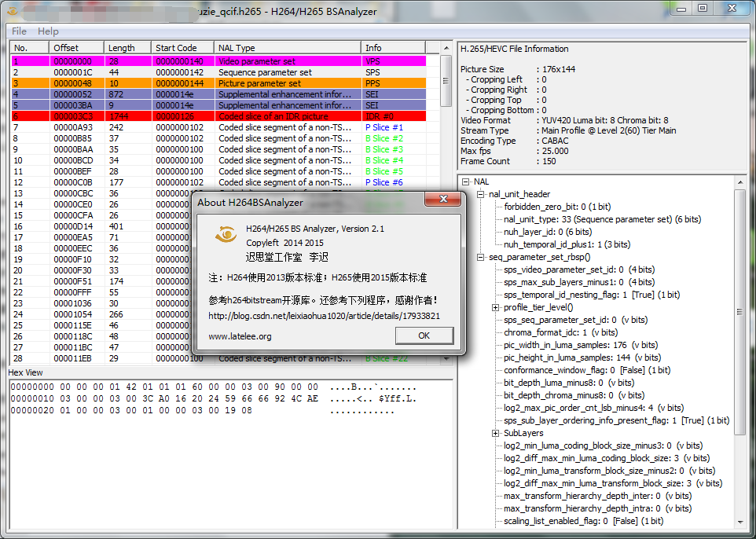Open the File menu
756x539 pixels.
tap(19, 31)
